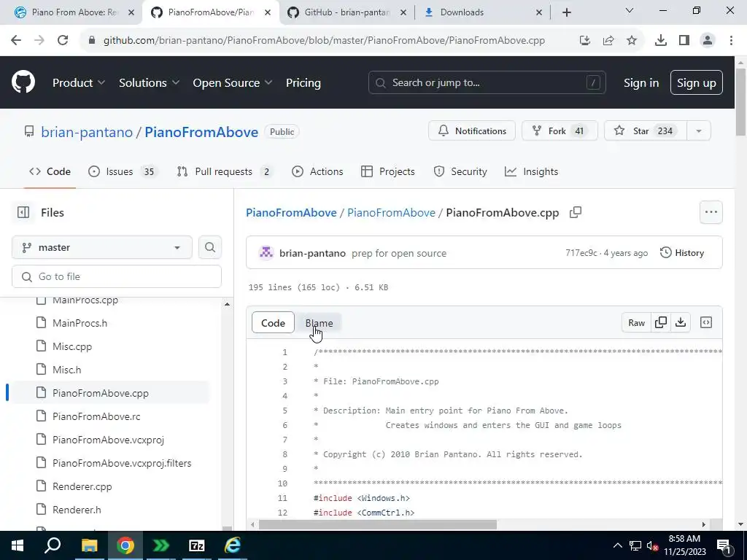The width and height of the screenshot is (747, 560).
Task: Fork the repository button
Action: [x=560, y=131]
